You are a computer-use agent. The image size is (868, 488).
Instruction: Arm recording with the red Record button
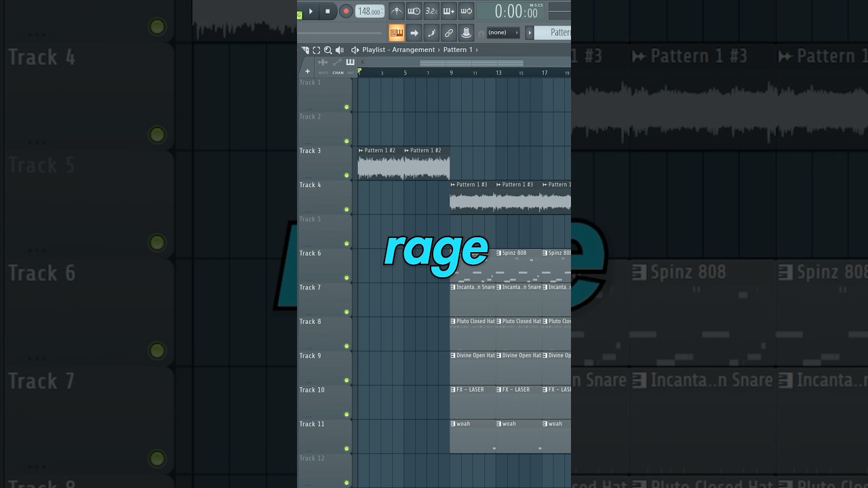click(346, 11)
